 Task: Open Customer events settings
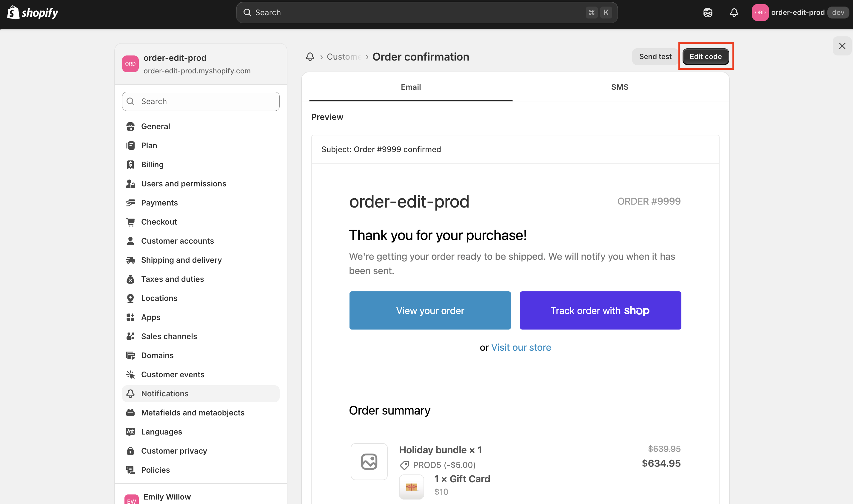coord(172,374)
